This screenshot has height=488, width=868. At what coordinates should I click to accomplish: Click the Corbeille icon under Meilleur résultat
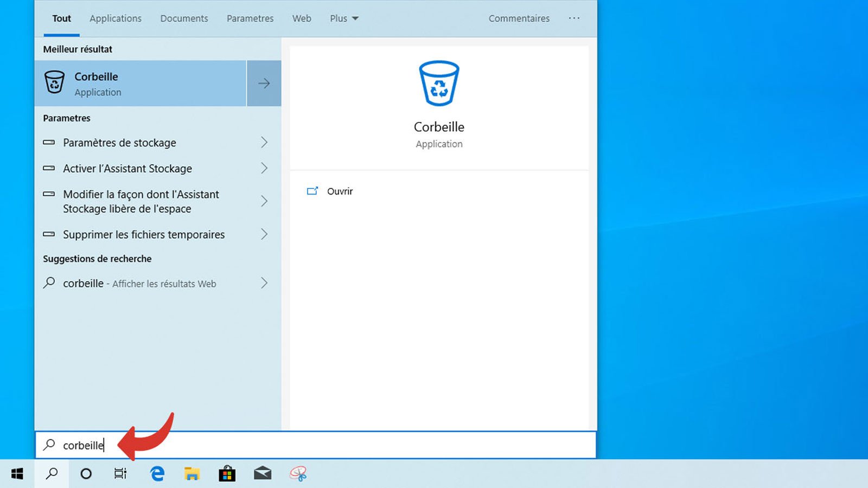click(x=54, y=83)
